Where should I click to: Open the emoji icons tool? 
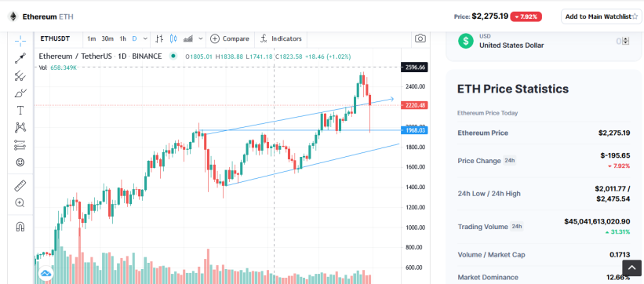click(x=20, y=162)
